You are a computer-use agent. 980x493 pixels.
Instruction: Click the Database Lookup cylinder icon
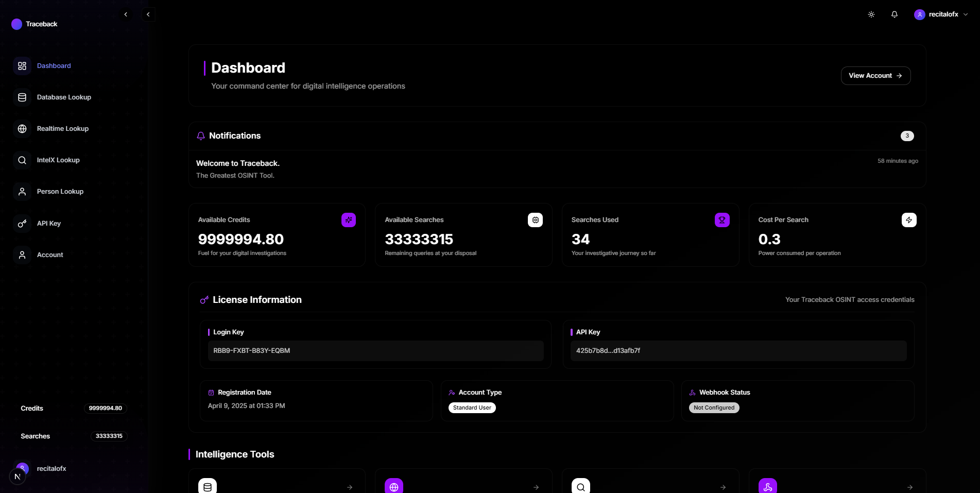click(22, 97)
